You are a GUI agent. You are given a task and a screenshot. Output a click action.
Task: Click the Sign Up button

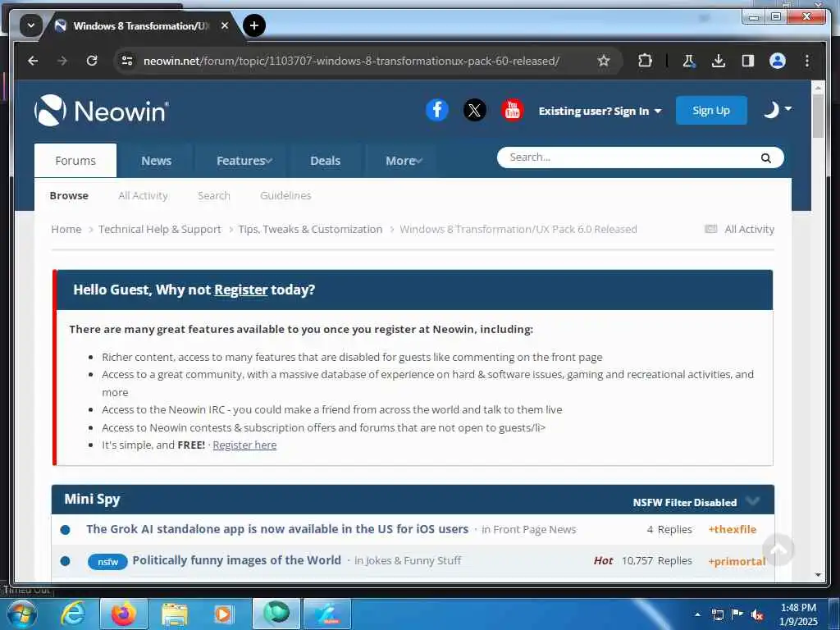pyautogui.click(x=711, y=111)
